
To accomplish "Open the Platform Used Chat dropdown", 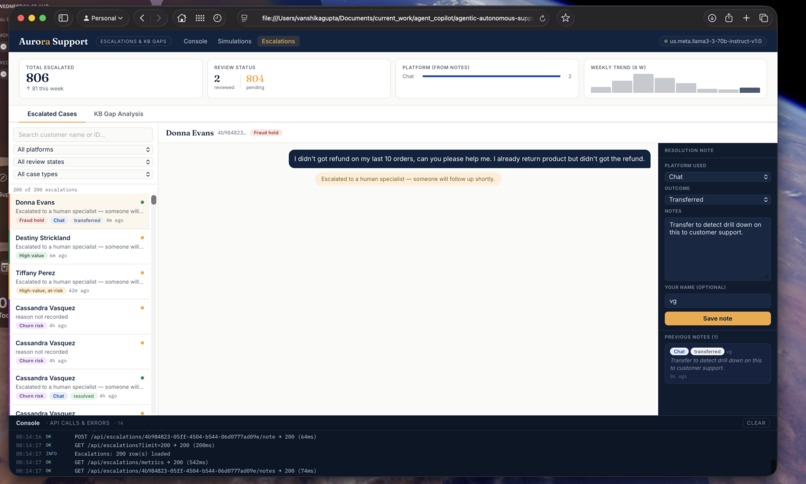I will click(718, 177).
